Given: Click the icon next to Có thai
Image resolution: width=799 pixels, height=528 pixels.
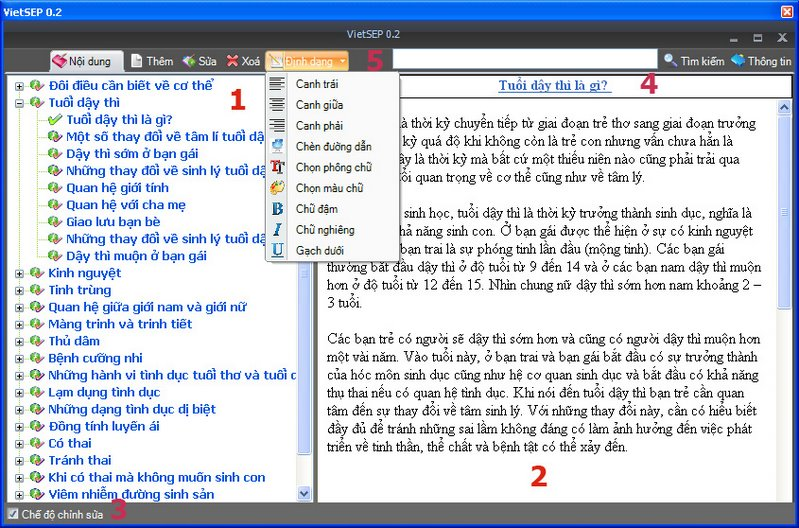Looking at the screenshot, I should pos(37,443).
